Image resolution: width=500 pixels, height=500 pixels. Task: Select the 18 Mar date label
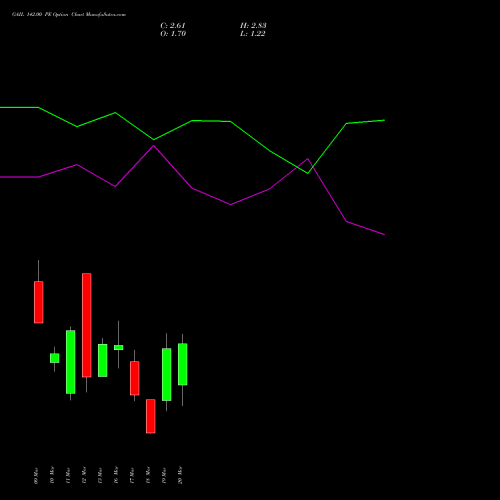[148, 475]
